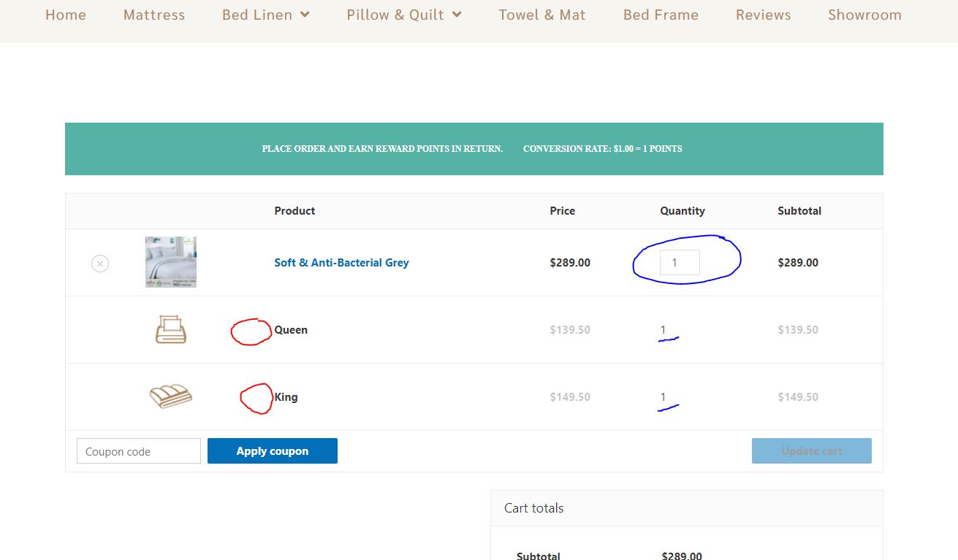Click the King quilt icon
958x560 pixels.
click(171, 396)
